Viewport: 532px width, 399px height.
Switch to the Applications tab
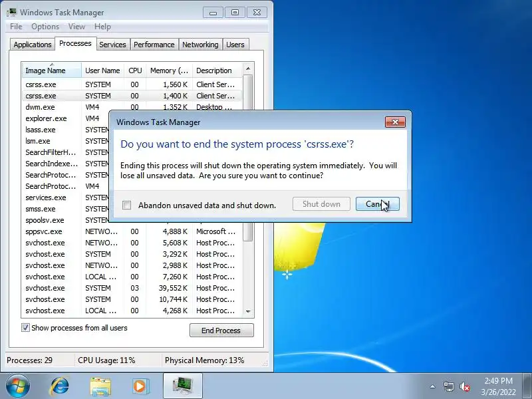pos(33,45)
